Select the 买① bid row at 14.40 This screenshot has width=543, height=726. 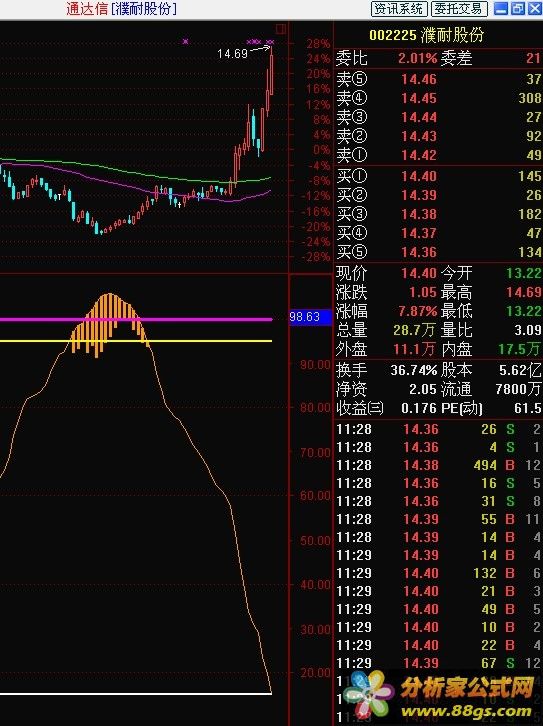tap(438, 176)
